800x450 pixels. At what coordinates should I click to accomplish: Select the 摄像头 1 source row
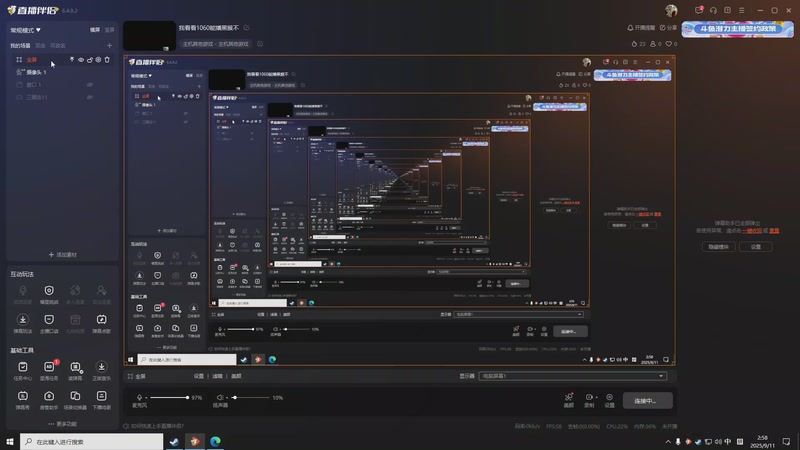[x=62, y=72]
